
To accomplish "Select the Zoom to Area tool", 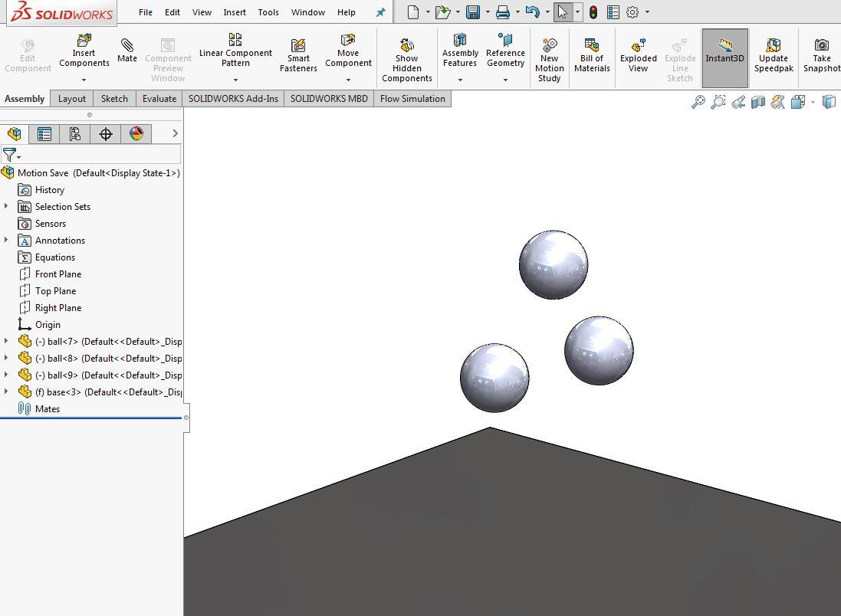I will point(718,101).
